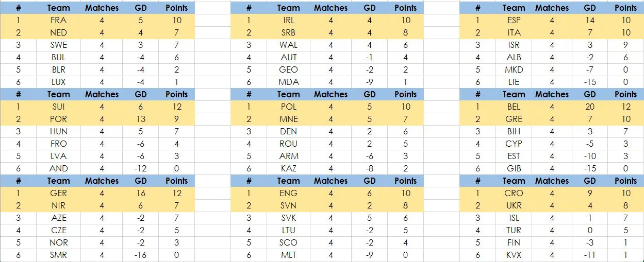Click the Points value in ISR row
The height and width of the screenshot is (262, 644).
pos(625,45)
